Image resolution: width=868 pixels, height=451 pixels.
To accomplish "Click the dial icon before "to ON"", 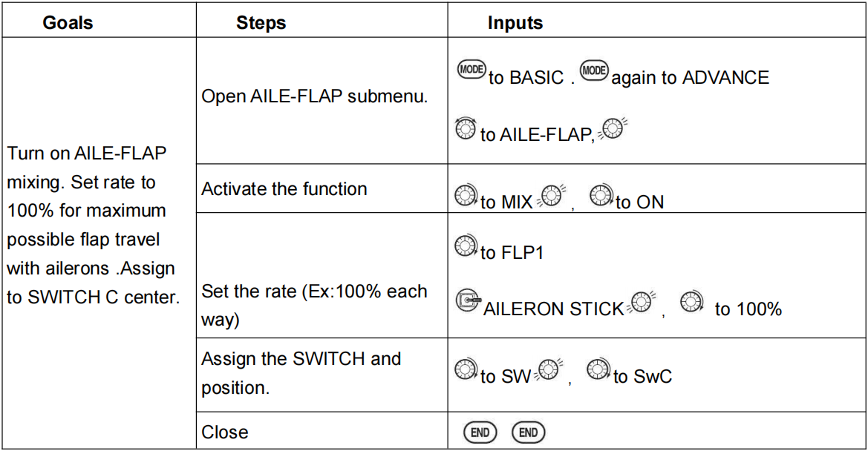I will (x=600, y=197).
